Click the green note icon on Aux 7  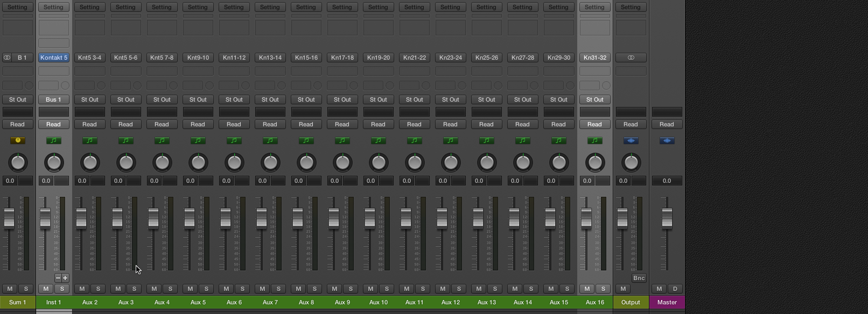[x=270, y=141]
